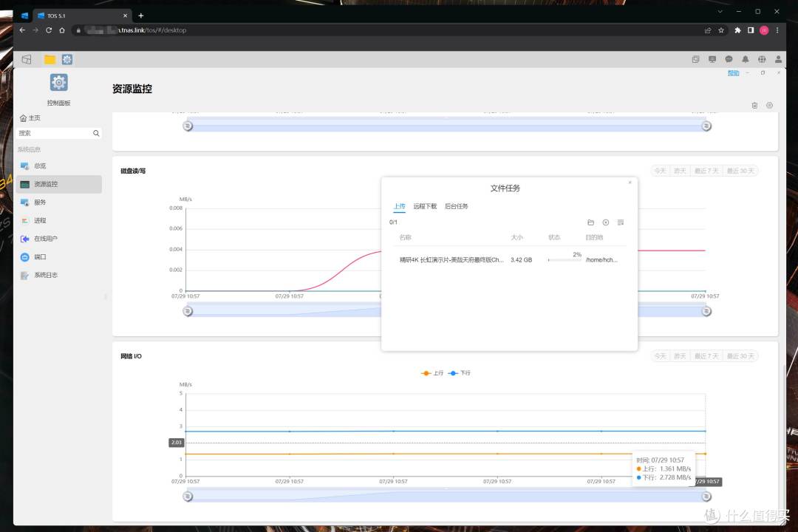The image size is (798, 532).
Task: Select 最近7天 range for 磁盘读/写 chart
Action: [x=706, y=171]
